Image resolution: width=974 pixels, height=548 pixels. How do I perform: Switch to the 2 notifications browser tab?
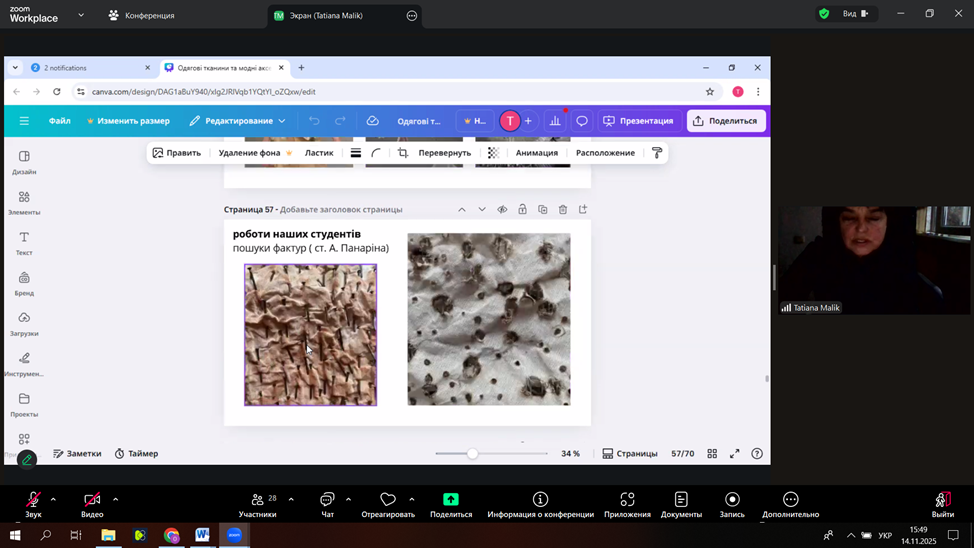[90, 68]
